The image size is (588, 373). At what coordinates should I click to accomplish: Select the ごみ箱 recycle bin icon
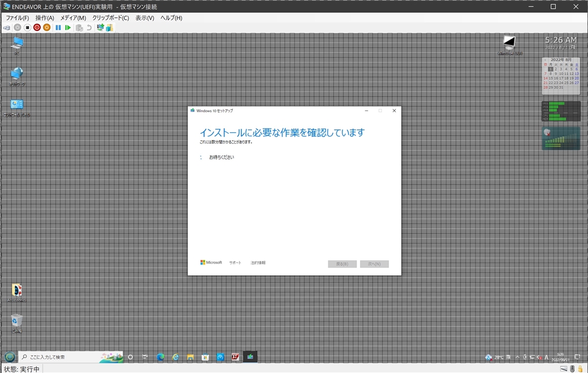pyautogui.click(x=17, y=324)
